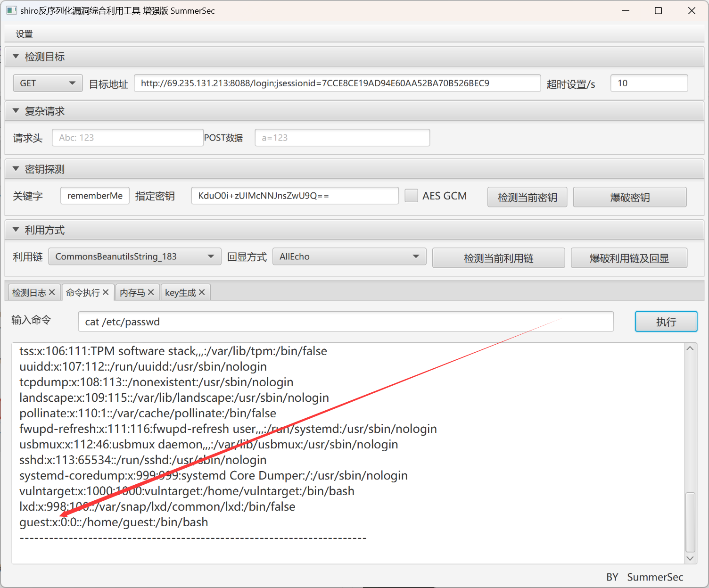
Task: Click the app icon in title bar
Action: click(11, 10)
